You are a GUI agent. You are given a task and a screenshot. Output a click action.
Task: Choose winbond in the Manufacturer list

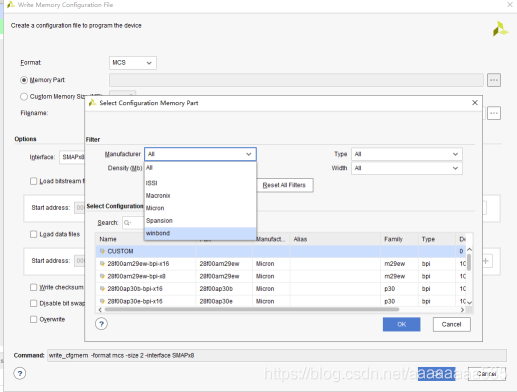[200, 233]
